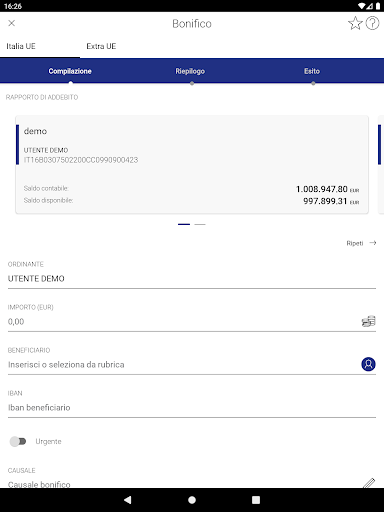Toggle the Urgente switch
384x512 pixels.
(18, 441)
